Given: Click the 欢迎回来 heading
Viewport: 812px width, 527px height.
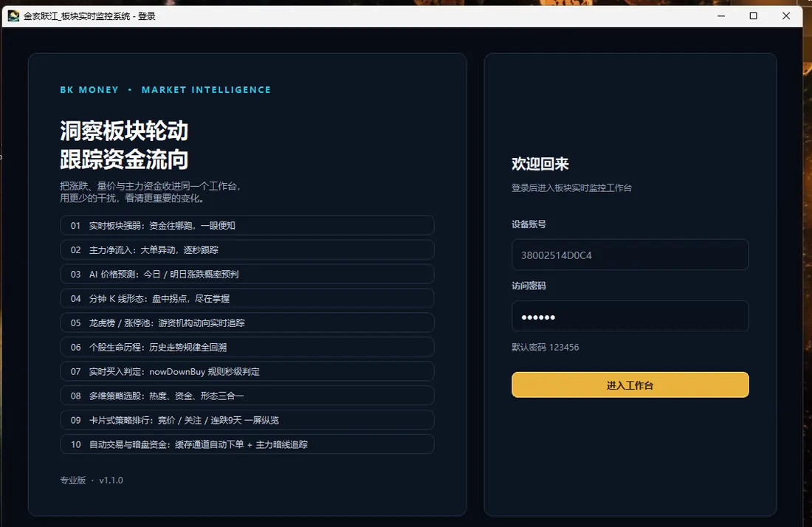Looking at the screenshot, I should pos(540,164).
